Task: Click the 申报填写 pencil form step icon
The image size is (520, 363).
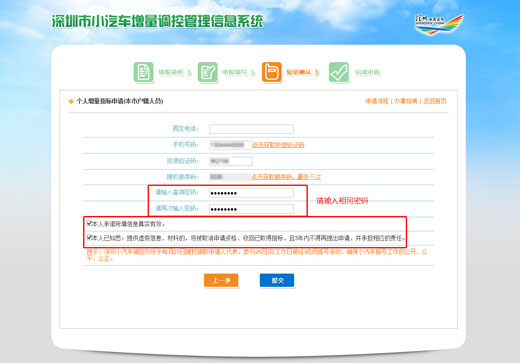Action: [207, 72]
